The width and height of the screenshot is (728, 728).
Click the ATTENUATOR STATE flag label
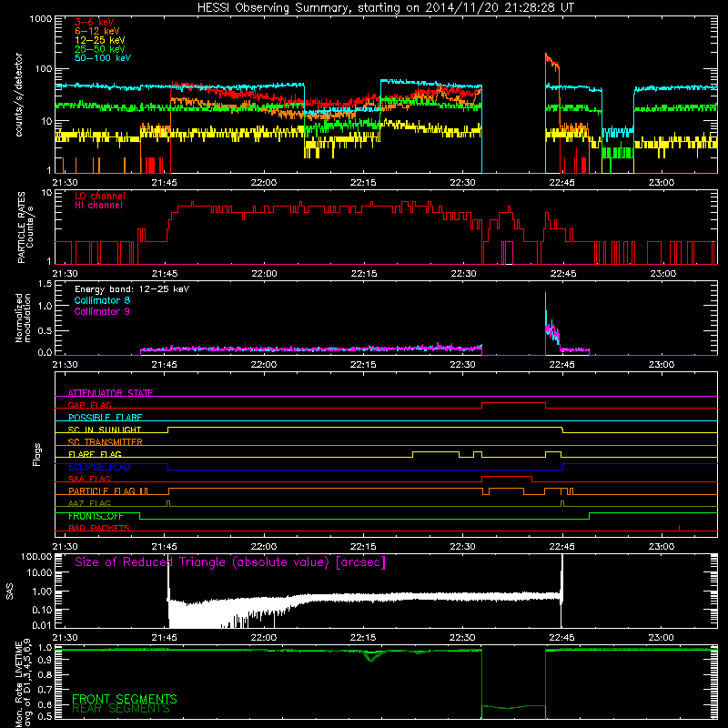point(110,393)
